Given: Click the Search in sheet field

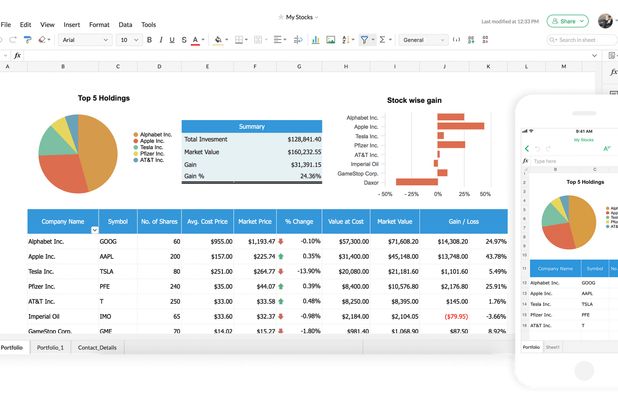Looking at the screenshot, I should (x=582, y=40).
